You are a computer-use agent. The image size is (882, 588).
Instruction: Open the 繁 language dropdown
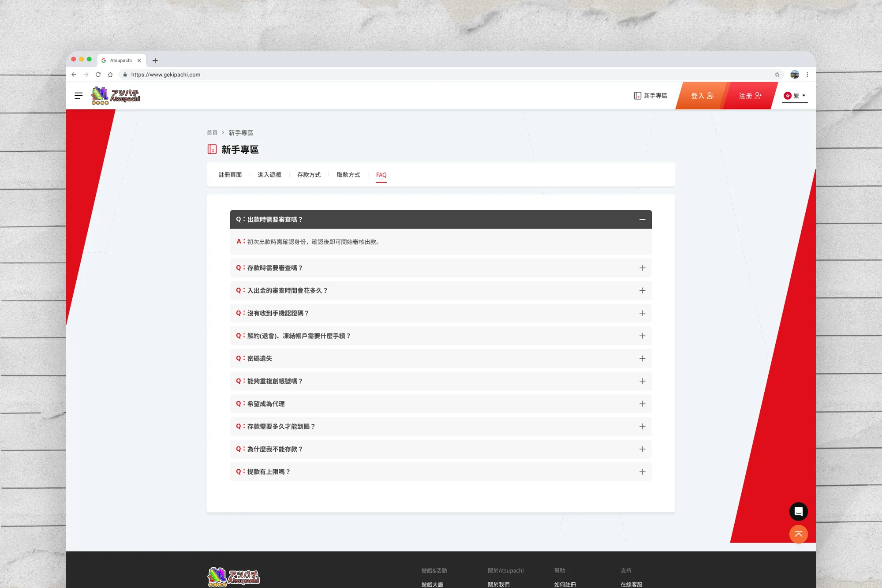[x=795, y=96]
